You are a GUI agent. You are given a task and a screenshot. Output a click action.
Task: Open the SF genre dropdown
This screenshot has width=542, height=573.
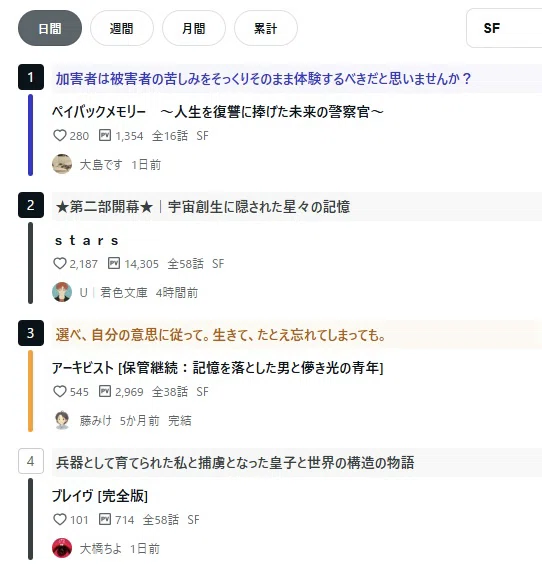point(504,28)
